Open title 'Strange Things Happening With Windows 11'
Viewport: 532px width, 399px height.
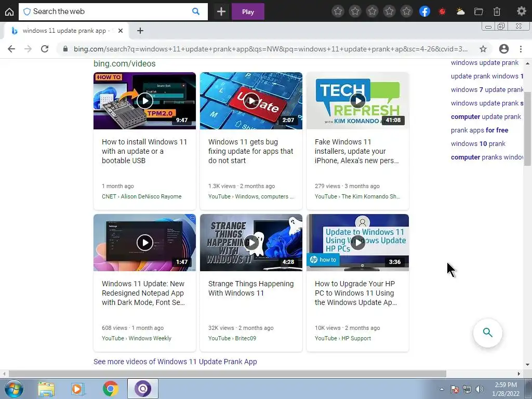(x=251, y=288)
